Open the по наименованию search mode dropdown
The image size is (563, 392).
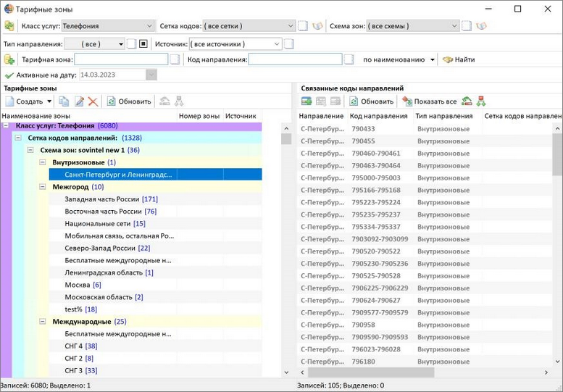(x=433, y=59)
